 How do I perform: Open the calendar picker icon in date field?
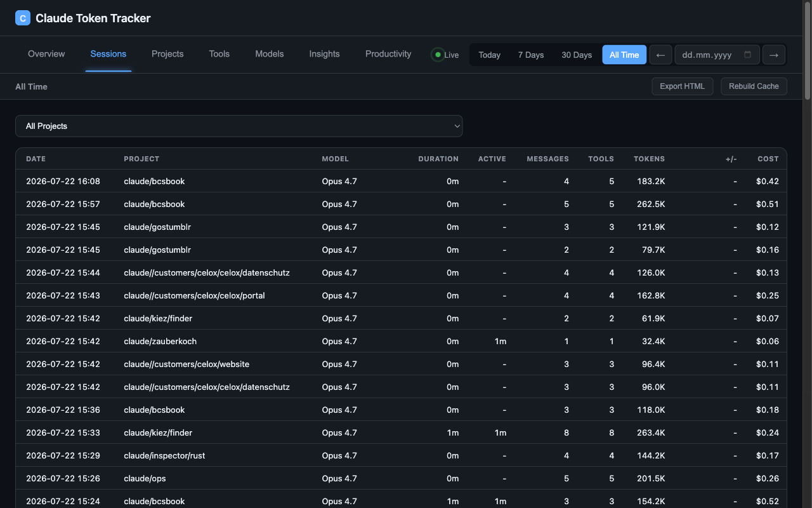point(747,55)
